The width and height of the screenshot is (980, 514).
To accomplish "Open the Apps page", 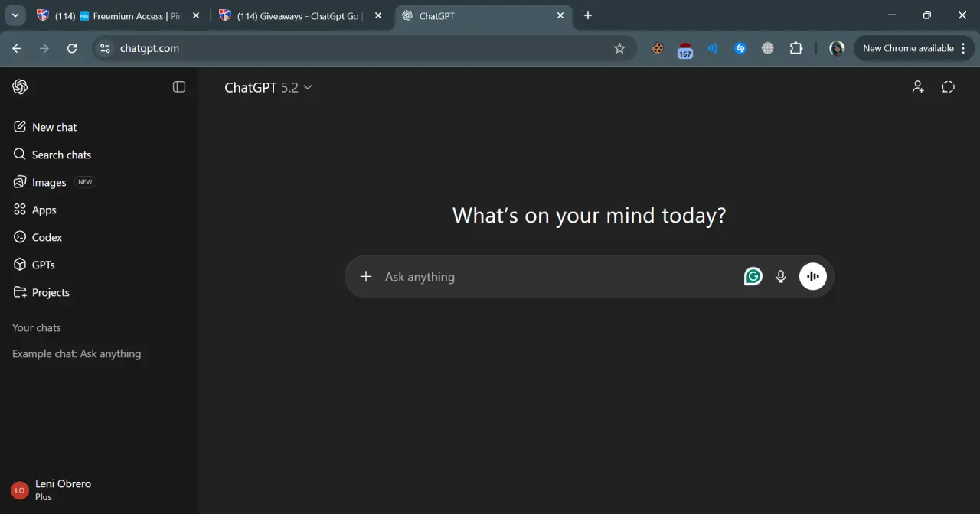I will 98,210.
